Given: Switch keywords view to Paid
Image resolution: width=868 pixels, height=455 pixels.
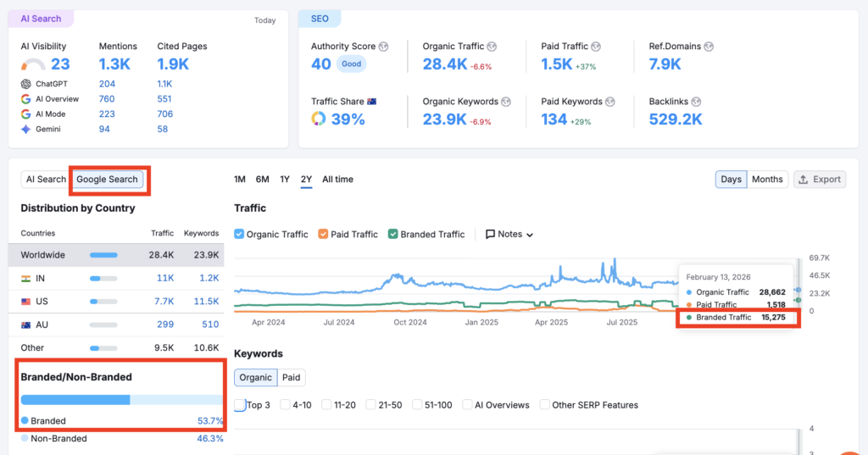Looking at the screenshot, I should pyautogui.click(x=291, y=378).
